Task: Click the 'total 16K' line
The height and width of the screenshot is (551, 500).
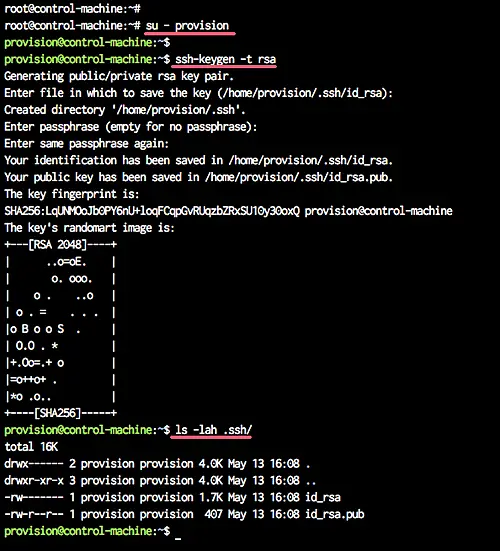Action: coord(31,447)
